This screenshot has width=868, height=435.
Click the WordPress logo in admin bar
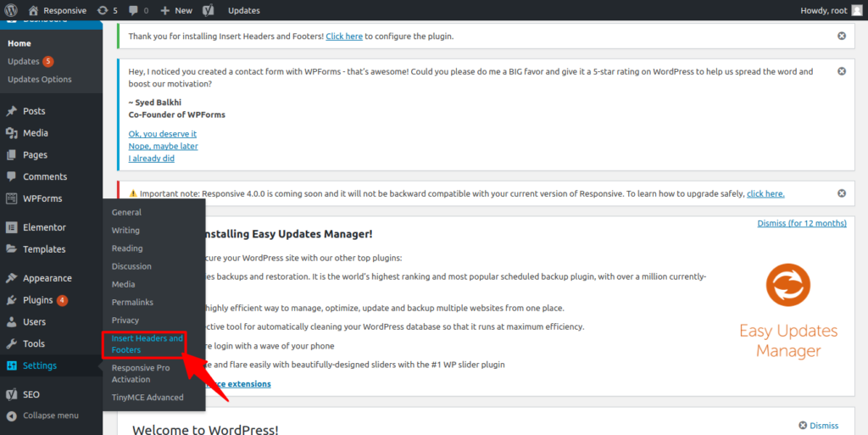[11, 10]
